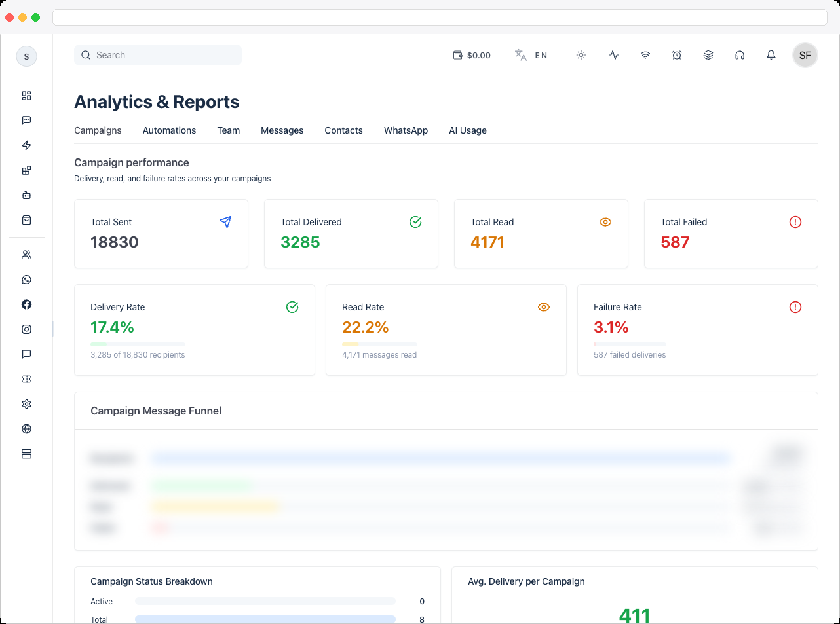Click the Total Sent value 18830
Image resolution: width=840 pixels, height=624 pixels.
tap(115, 242)
